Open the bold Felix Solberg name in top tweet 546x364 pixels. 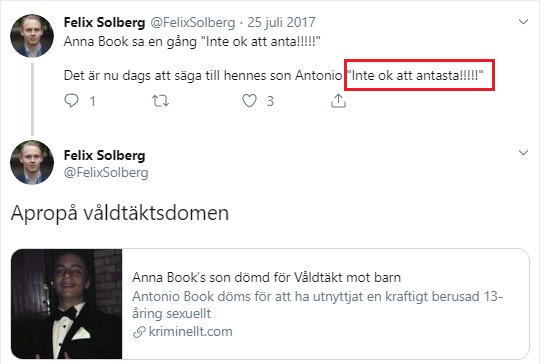[104, 23]
